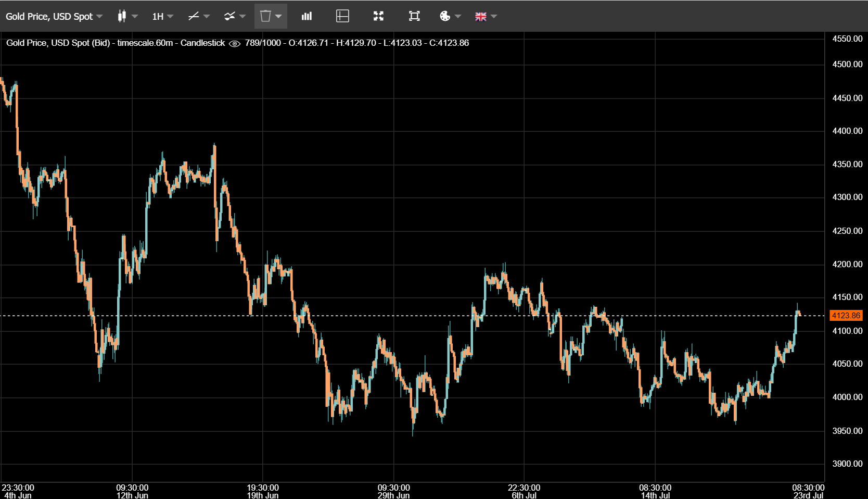Click the trash delete drawings icon
Image resolution: width=868 pixels, height=499 pixels.
pyautogui.click(x=265, y=16)
